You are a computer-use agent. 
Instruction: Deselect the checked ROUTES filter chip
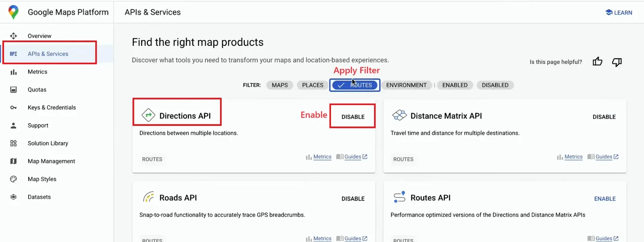355,85
